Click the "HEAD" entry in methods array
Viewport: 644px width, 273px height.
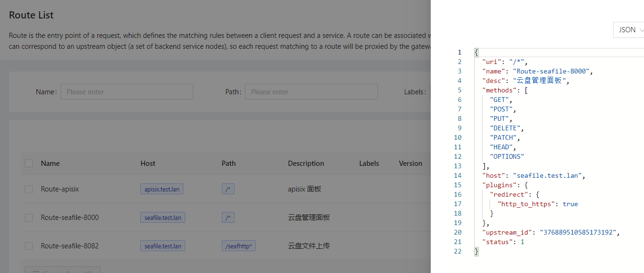click(501, 147)
